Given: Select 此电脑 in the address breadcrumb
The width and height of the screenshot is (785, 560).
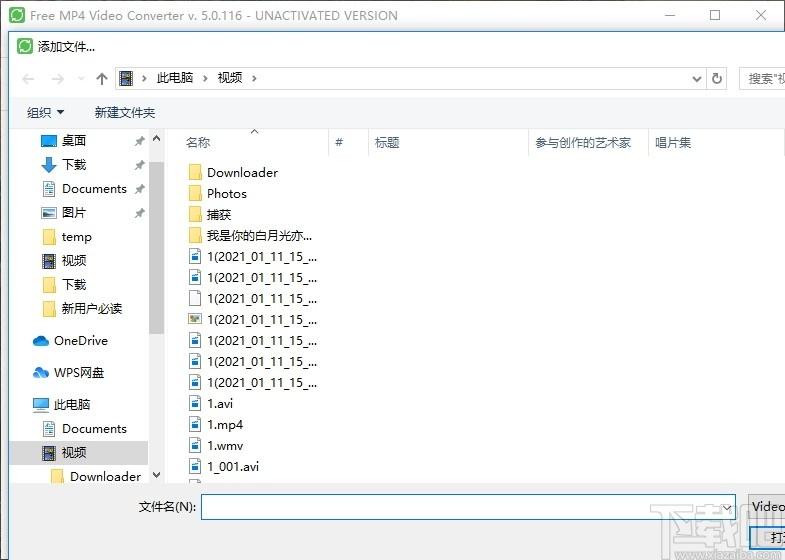Looking at the screenshot, I should (x=175, y=78).
